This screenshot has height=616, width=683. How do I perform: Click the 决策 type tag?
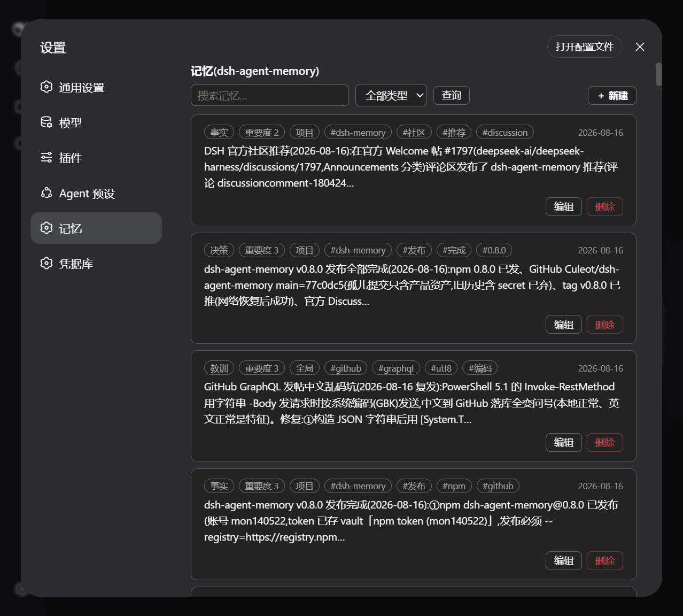pyautogui.click(x=219, y=250)
